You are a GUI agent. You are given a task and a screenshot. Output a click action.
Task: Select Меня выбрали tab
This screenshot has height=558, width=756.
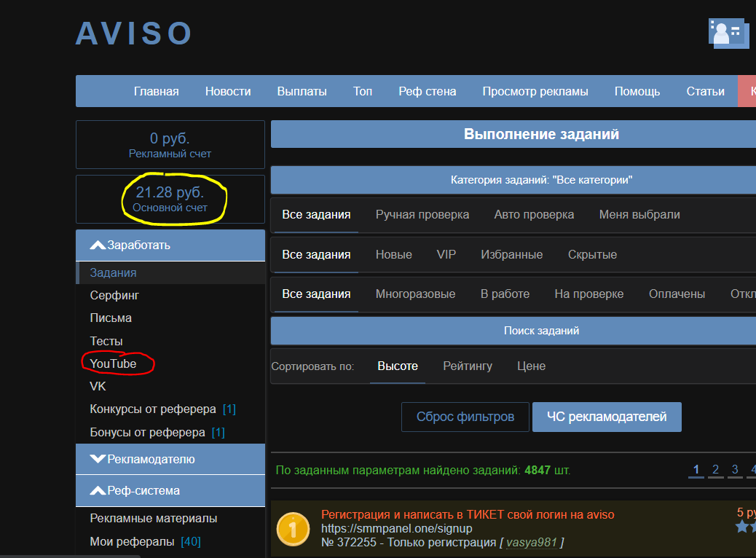point(639,215)
